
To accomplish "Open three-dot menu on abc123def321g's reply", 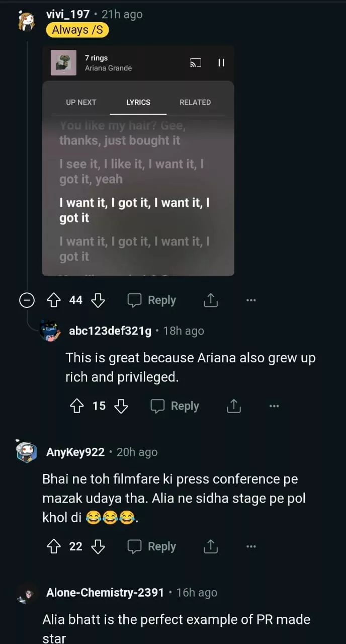I will (x=274, y=406).
